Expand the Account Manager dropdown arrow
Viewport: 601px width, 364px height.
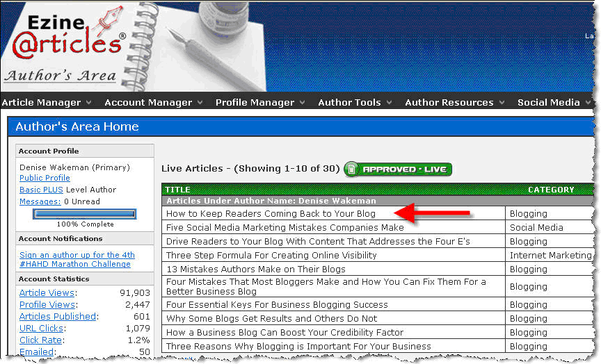[200, 102]
